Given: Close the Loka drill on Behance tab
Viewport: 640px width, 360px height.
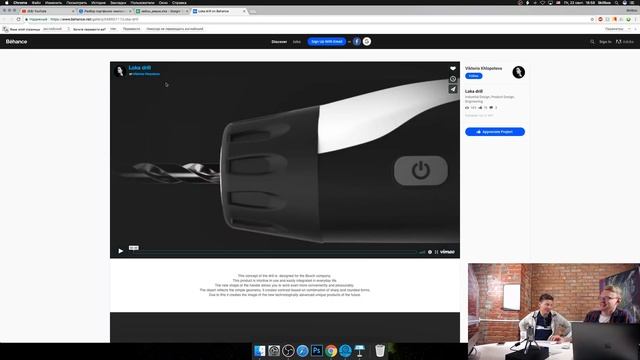Looking at the screenshot, I should pyautogui.click(x=244, y=11).
